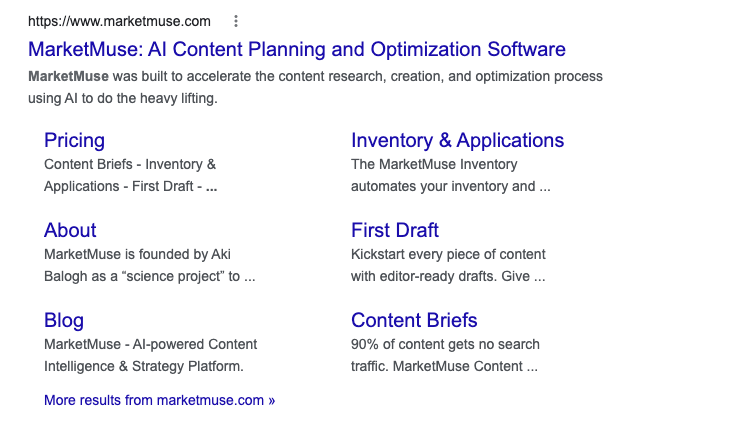Viewport: 729px width, 439px height.
Task: Click 'Content Briefs - Inventory &' snippet line
Action: pyautogui.click(x=130, y=164)
